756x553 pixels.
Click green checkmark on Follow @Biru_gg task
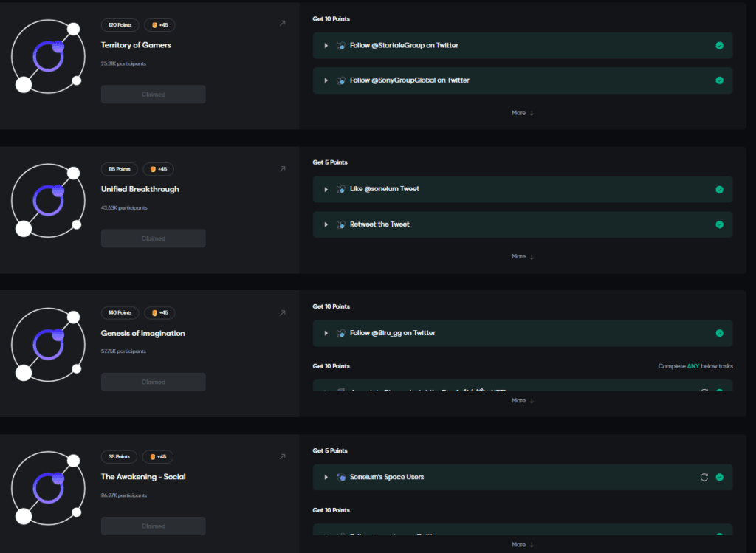tap(719, 333)
